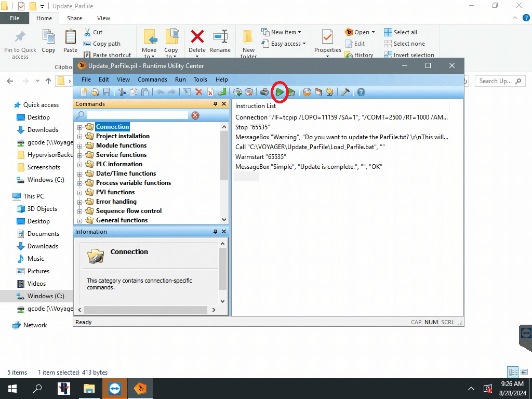The image size is (532, 399).
Task: Click the green Run play button
Action: (x=280, y=92)
